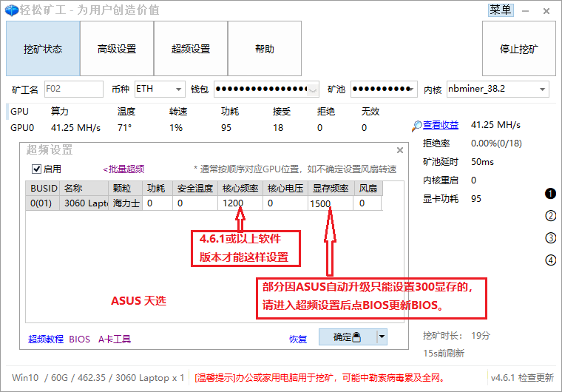562x392 pixels.
Task: Go to page indicator 3
Action: [550, 238]
